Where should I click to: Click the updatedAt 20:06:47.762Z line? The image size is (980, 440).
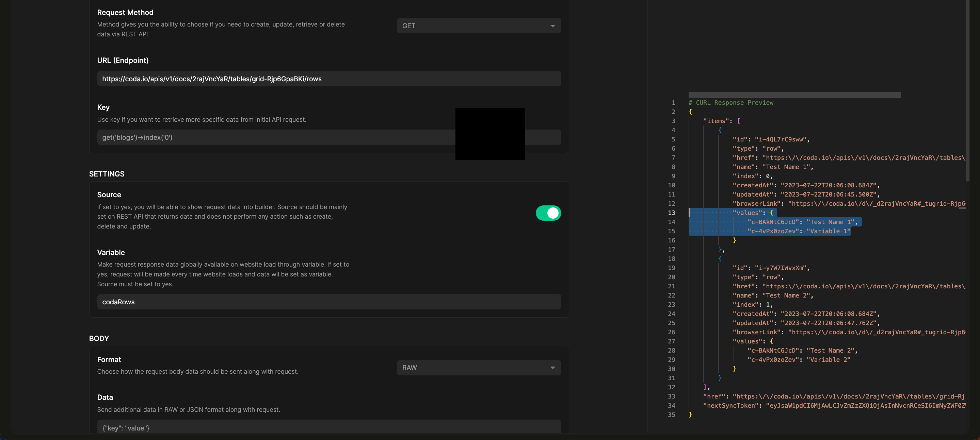pos(806,323)
